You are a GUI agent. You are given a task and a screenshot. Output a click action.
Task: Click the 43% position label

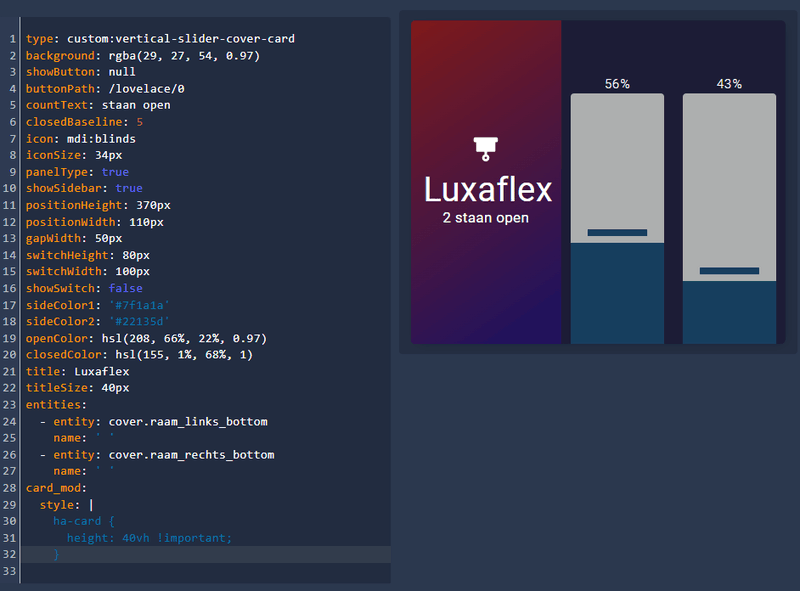(729, 84)
